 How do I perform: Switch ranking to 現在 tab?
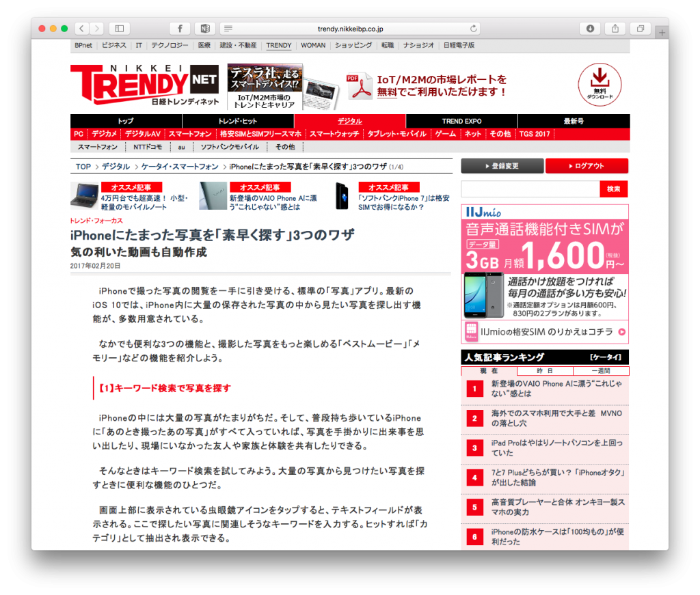click(x=489, y=371)
